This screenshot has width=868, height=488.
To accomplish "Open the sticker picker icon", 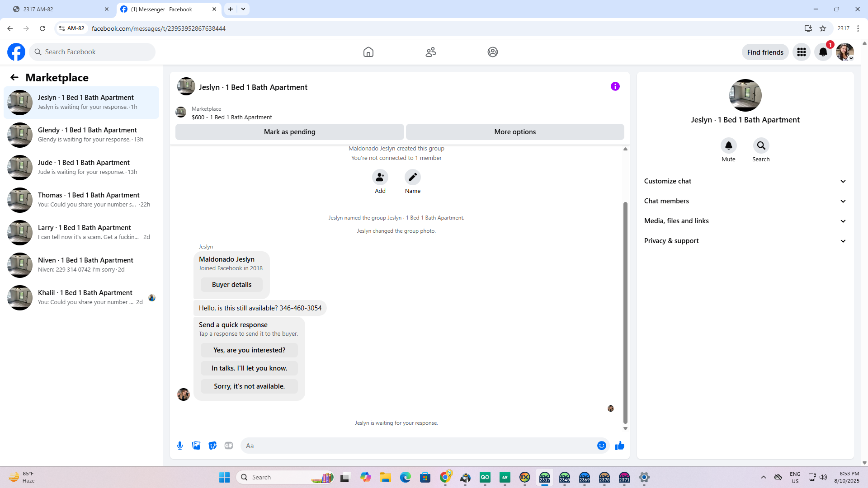I will pyautogui.click(x=212, y=446).
